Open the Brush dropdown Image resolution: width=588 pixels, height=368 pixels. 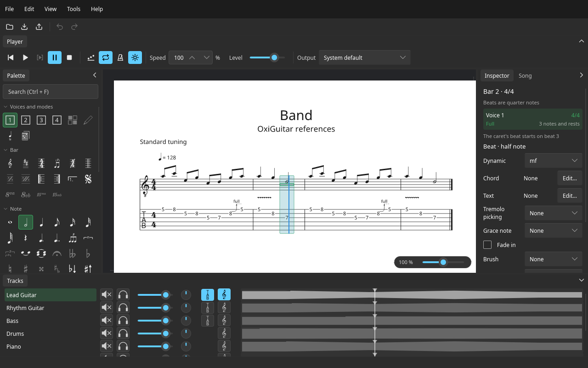[554, 259]
